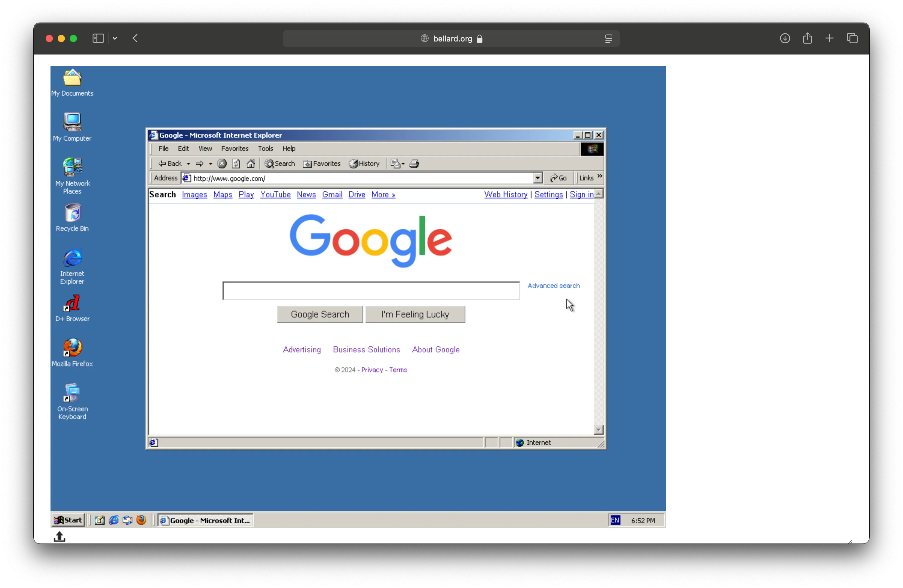Click the Google Search text input field
Viewport: 903px width, 588px height.
coord(371,290)
